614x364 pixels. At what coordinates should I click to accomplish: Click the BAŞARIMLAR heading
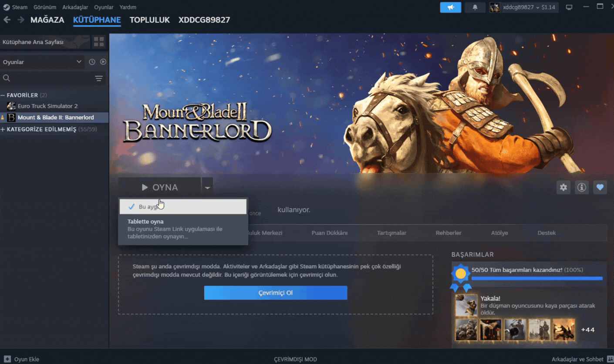tap(472, 254)
